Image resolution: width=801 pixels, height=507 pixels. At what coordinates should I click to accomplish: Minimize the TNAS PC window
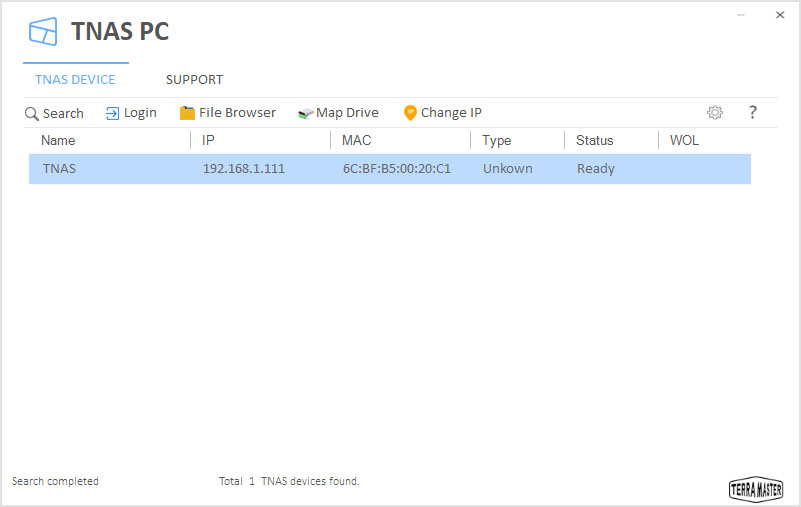741,15
